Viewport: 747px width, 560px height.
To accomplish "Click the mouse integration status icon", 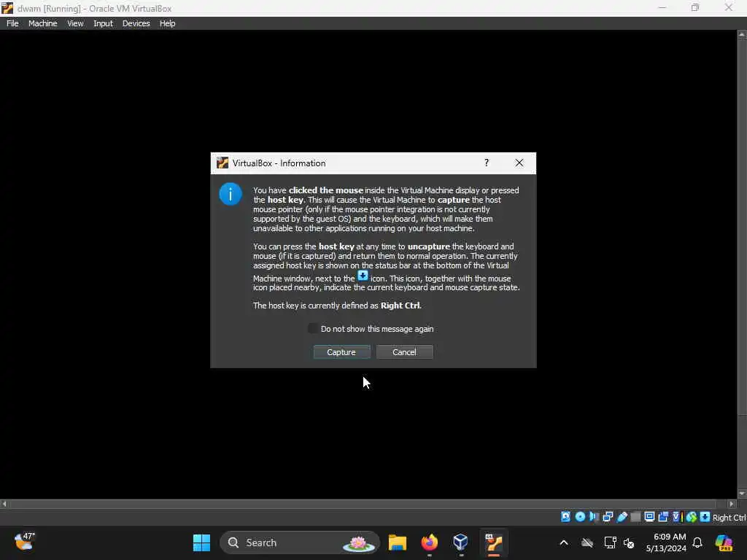I will tap(692, 517).
